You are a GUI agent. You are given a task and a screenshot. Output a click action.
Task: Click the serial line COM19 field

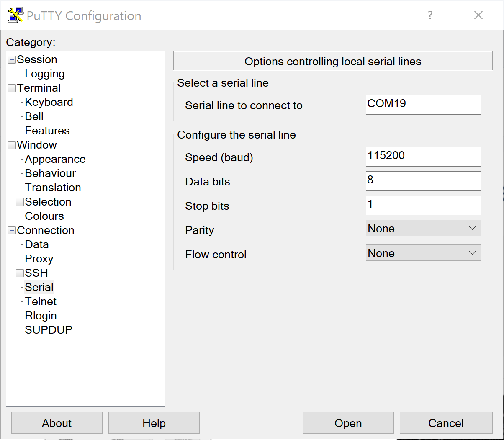[x=423, y=105]
